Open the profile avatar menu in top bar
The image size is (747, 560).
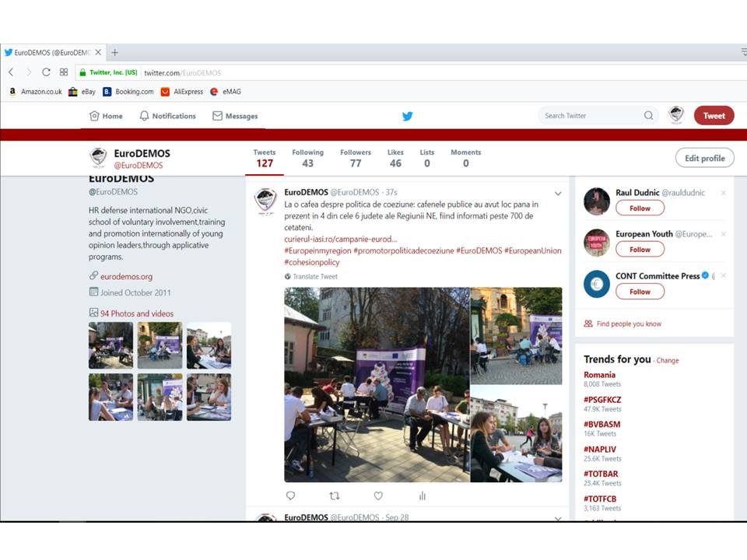click(676, 115)
